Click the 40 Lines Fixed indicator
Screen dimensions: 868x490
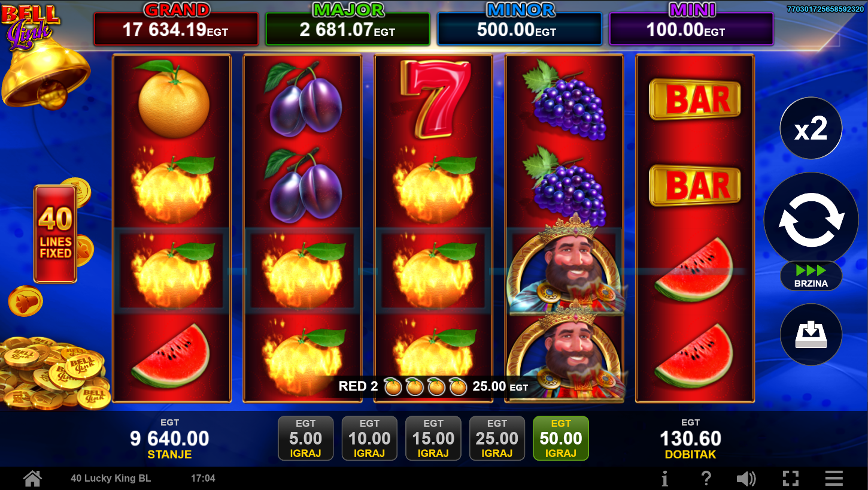coord(55,234)
